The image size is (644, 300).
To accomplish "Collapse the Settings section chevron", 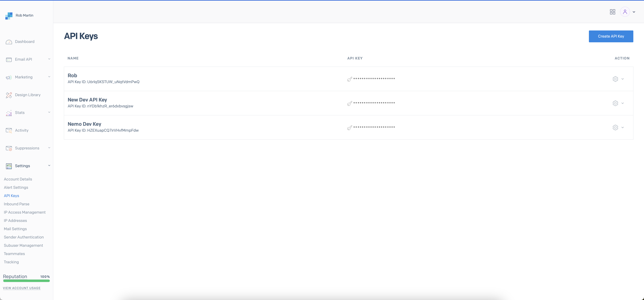I will click(x=49, y=166).
